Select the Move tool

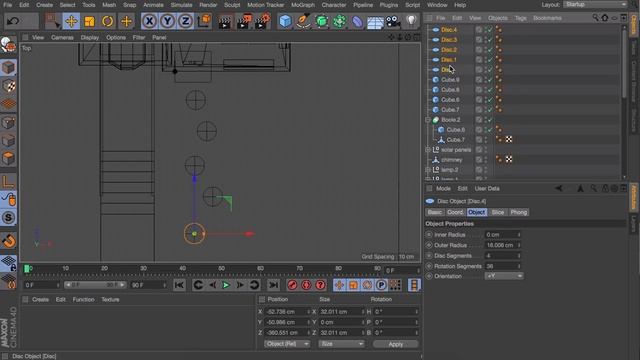[71, 21]
